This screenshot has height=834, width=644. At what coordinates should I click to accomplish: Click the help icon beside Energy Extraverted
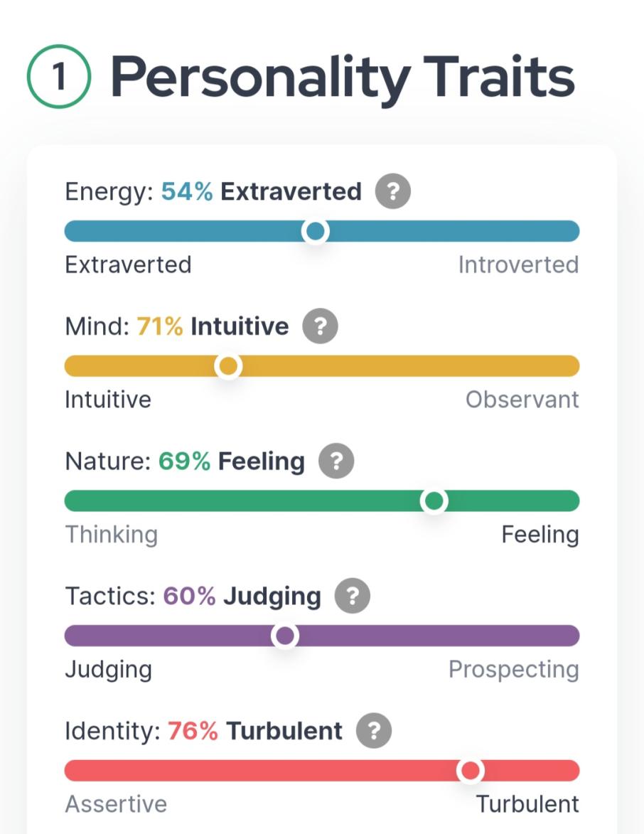[393, 192]
